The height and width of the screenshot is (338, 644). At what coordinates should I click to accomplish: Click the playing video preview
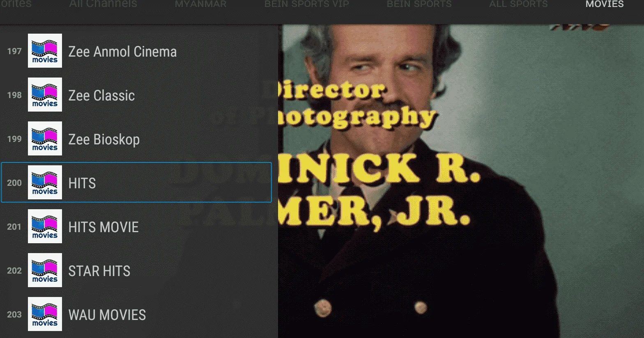tap(461, 181)
